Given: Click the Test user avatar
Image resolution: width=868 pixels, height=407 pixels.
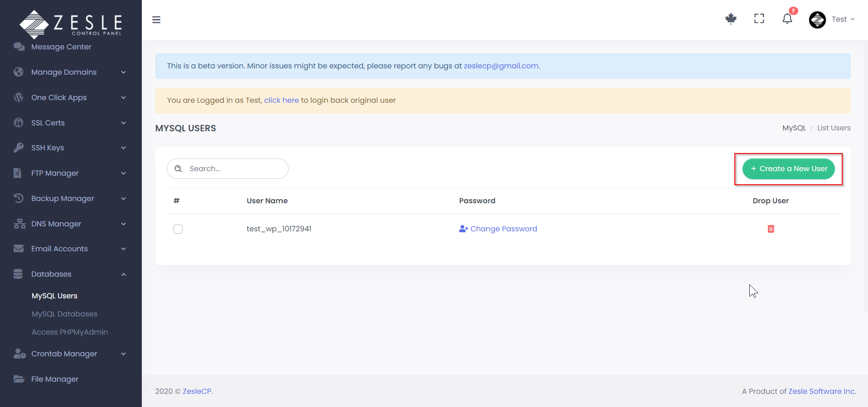Looking at the screenshot, I should pos(817,19).
